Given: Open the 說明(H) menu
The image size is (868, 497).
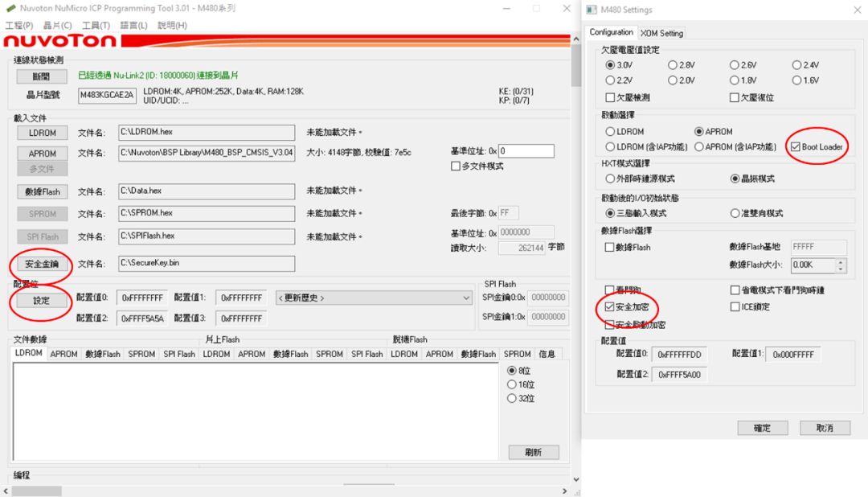Looking at the screenshot, I should [x=172, y=26].
